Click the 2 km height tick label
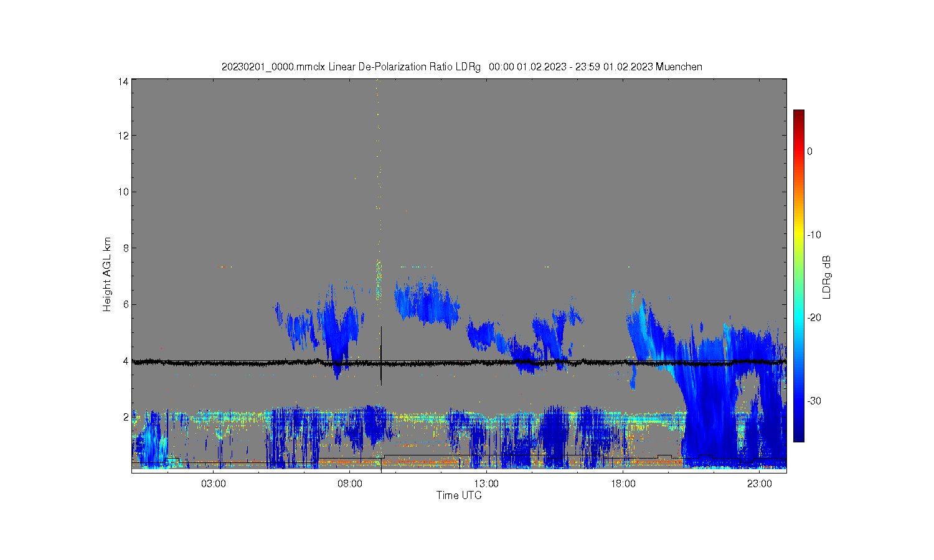Viewport: 934px width, 560px height. click(126, 417)
